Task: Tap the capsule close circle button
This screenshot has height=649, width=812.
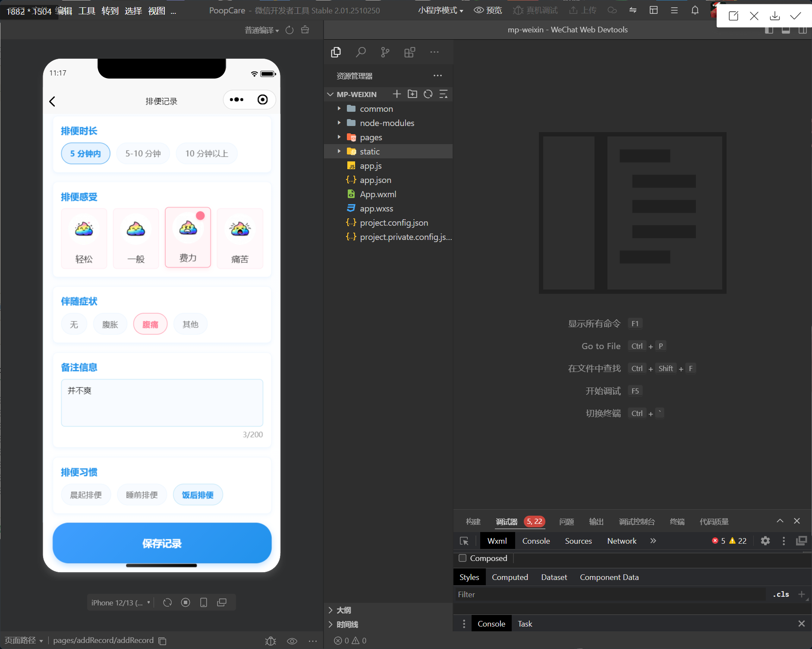Action: pyautogui.click(x=262, y=100)
